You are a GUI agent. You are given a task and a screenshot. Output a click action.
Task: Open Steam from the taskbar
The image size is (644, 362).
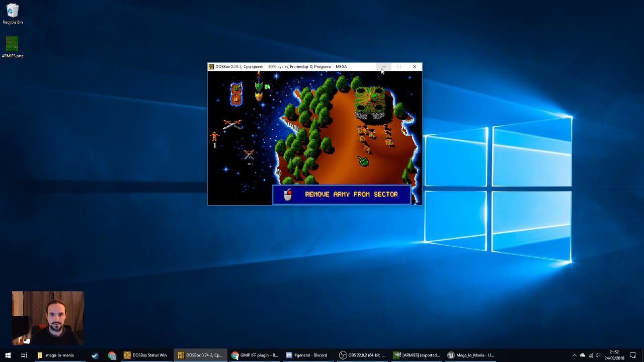[95, 355]
